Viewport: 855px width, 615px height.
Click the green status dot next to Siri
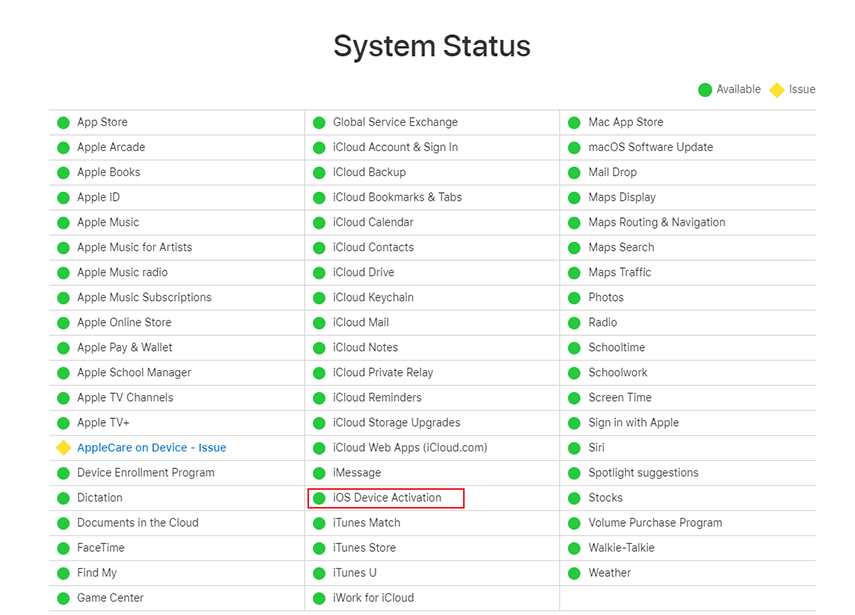click(574, 448)
